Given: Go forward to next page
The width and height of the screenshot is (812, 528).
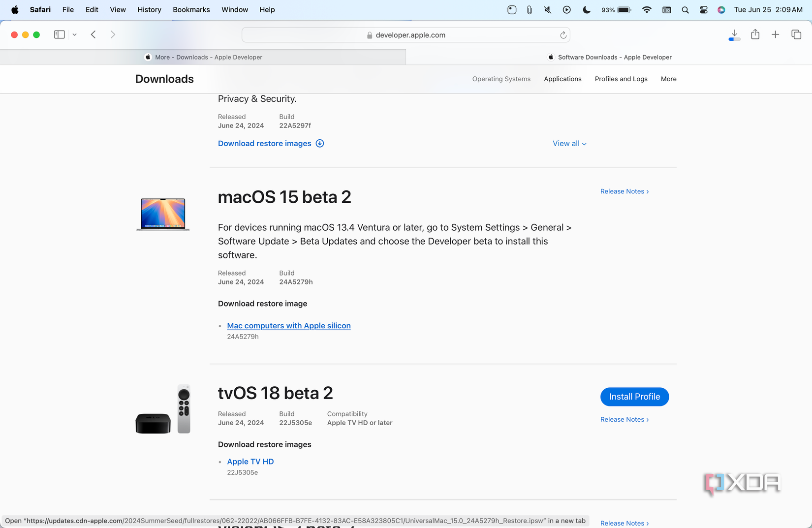Looking at the screenshot, I should click(x=113, y=34).
